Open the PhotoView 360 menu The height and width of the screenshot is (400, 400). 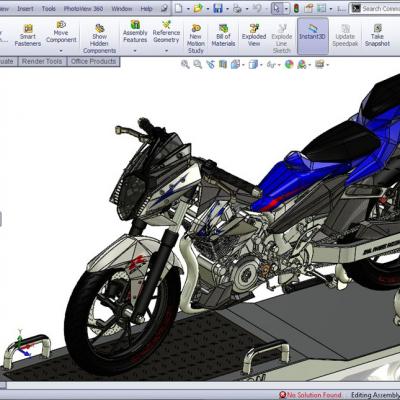pos(83,9)
